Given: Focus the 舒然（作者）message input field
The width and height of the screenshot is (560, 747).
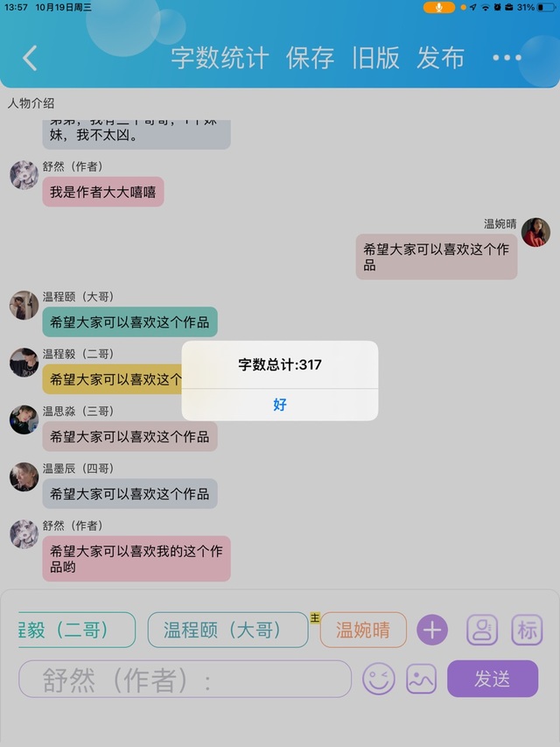Looking at the screenshot, I should [185, 679].
